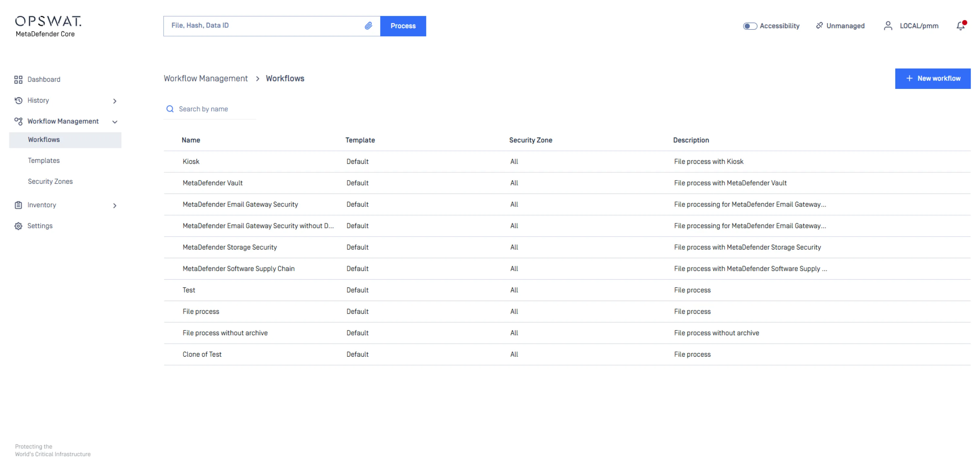Click the Workflow Management breadcrumb link

point(206,78)
